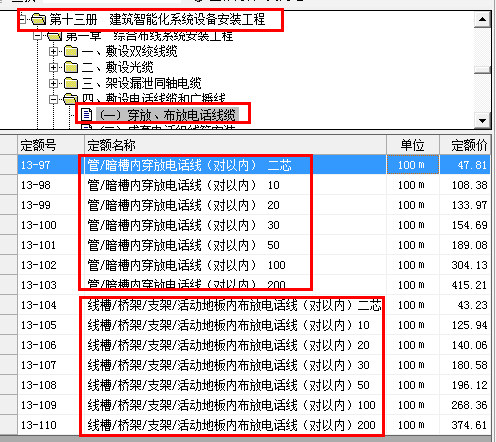This screenshot has width=496, height=442.
Task: Select quota number 13-97
Action: [x=35, y=165]
